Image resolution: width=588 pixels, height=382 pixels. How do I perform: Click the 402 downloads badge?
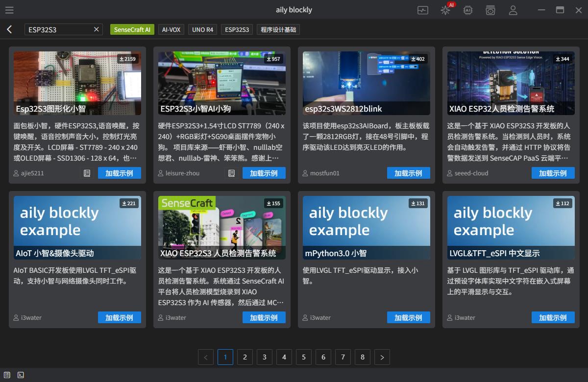[x=417, y=59]
